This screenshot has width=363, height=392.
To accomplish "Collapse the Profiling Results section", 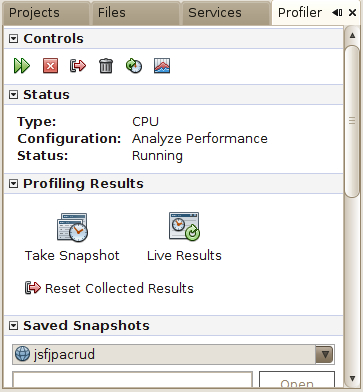I will pyautogui.click(x=13, y=184).
